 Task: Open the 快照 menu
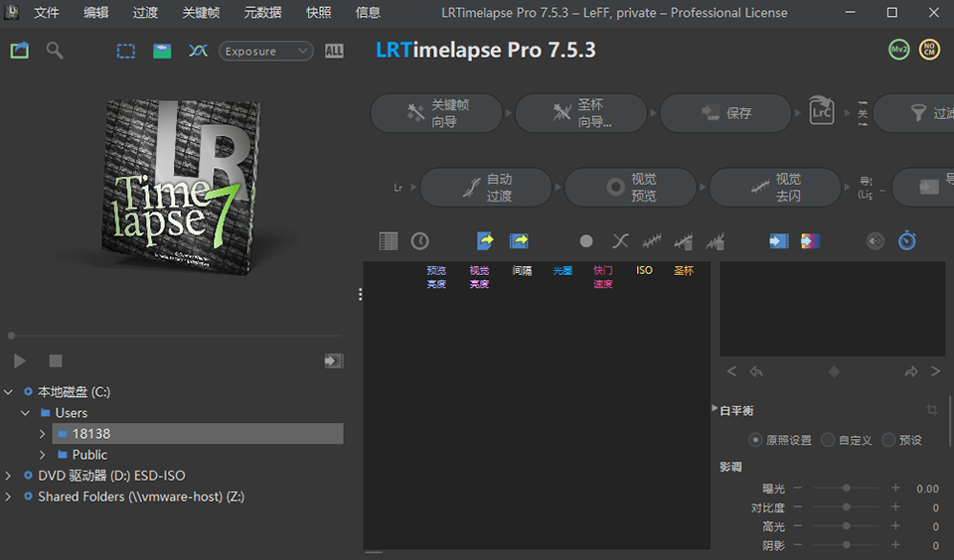point(319,12)
